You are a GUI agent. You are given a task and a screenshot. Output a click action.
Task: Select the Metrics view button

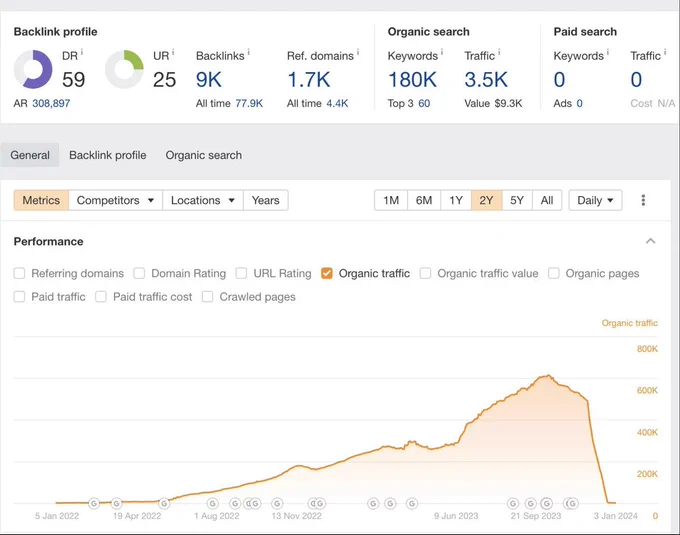pyautogui.click(x=41, y=200)
